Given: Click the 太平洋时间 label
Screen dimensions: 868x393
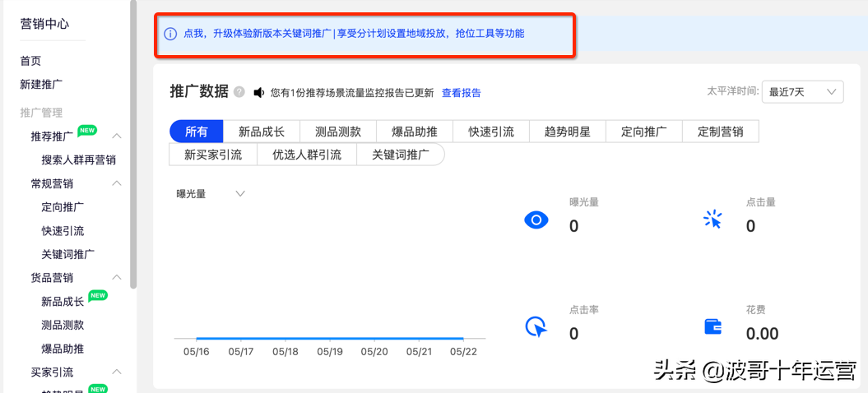Looking at the screenshot, I should pyautogui.click(x=733, y=91).
